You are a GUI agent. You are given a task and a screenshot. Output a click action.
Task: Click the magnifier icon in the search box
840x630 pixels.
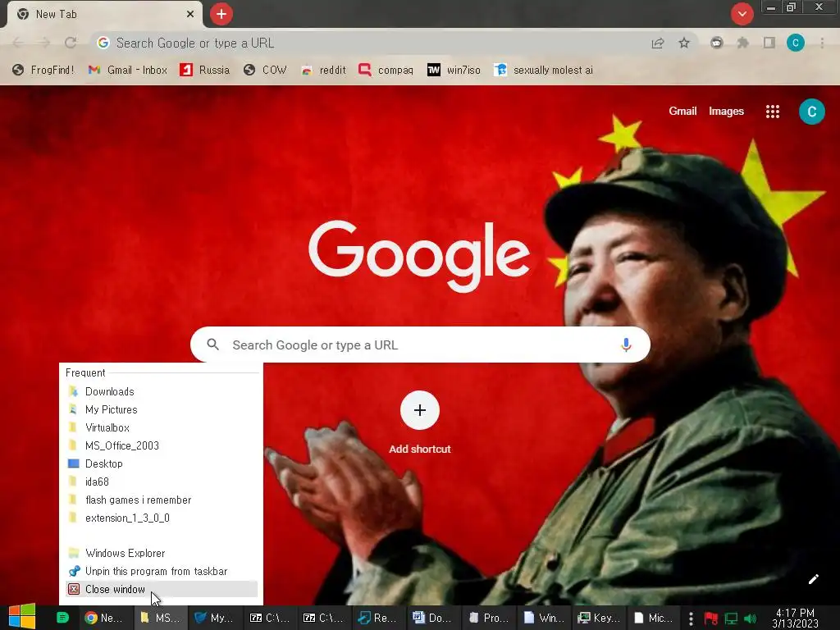pyautogui.click(x=212, y=345)
